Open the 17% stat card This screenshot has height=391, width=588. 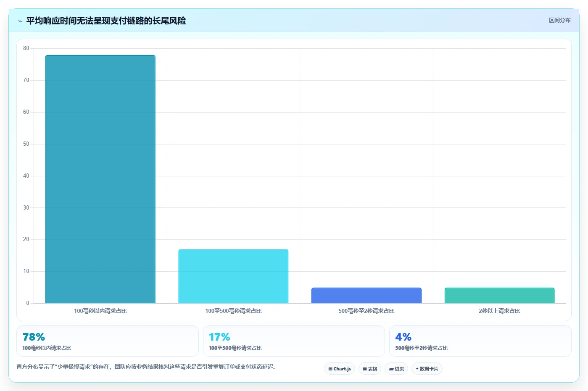pos(294,341)
